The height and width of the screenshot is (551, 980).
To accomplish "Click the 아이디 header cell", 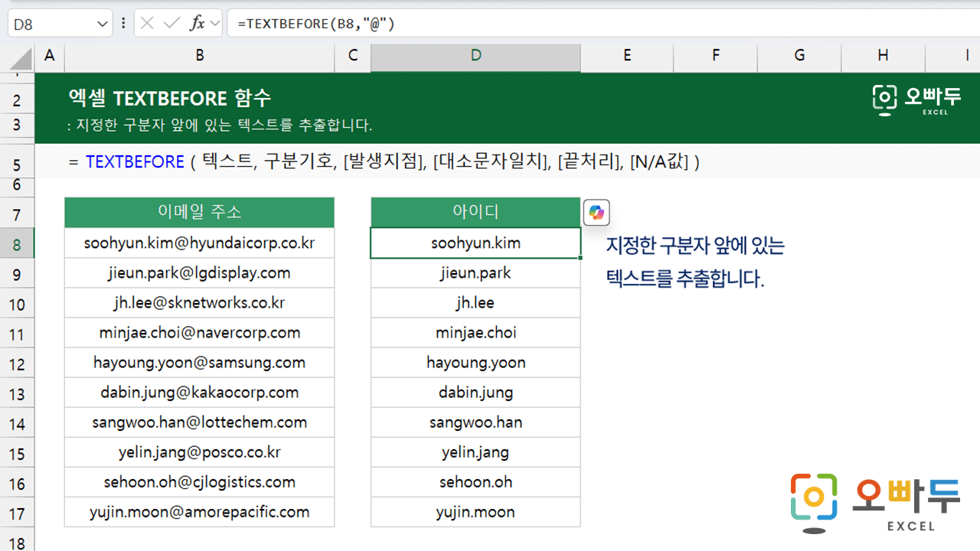I will [x=475, y=212].
